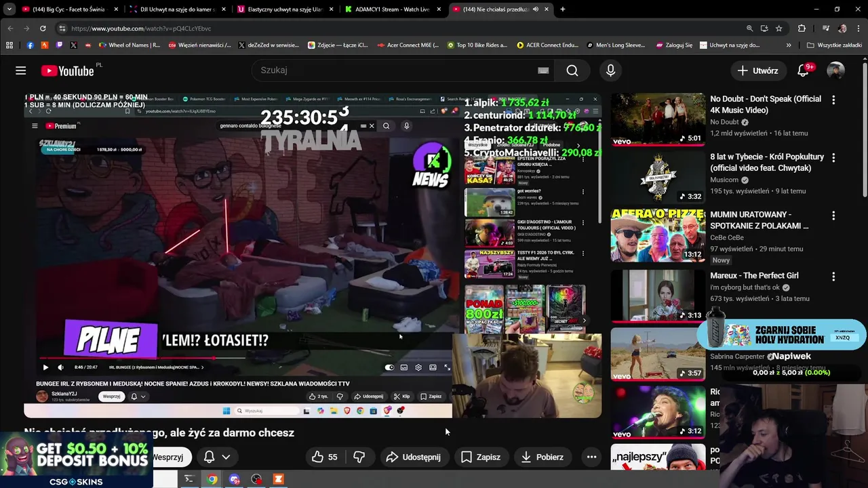
Task: Go back in browser history
Action: [x=10, y=28]
